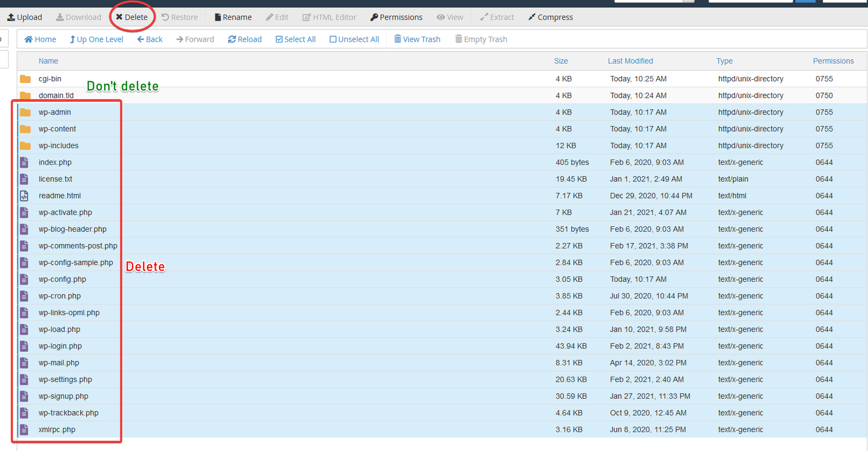Click the xmlrpc.php file icon

click(24, 430)
